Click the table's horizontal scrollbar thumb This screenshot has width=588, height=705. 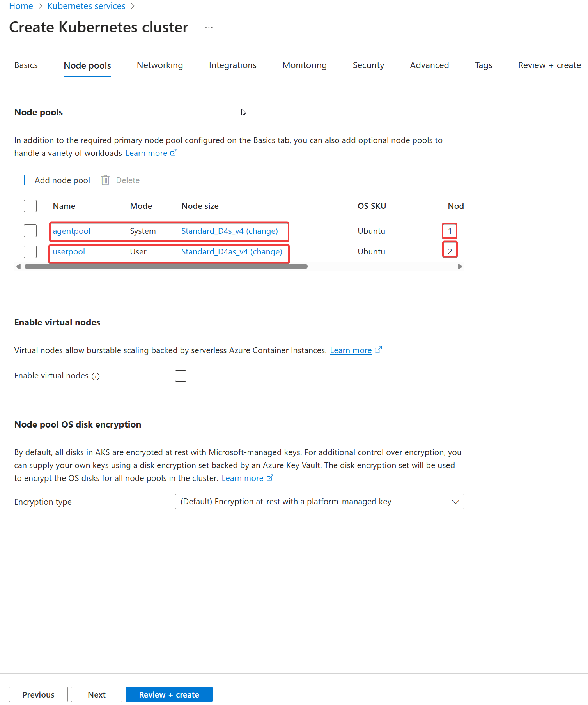166,267
